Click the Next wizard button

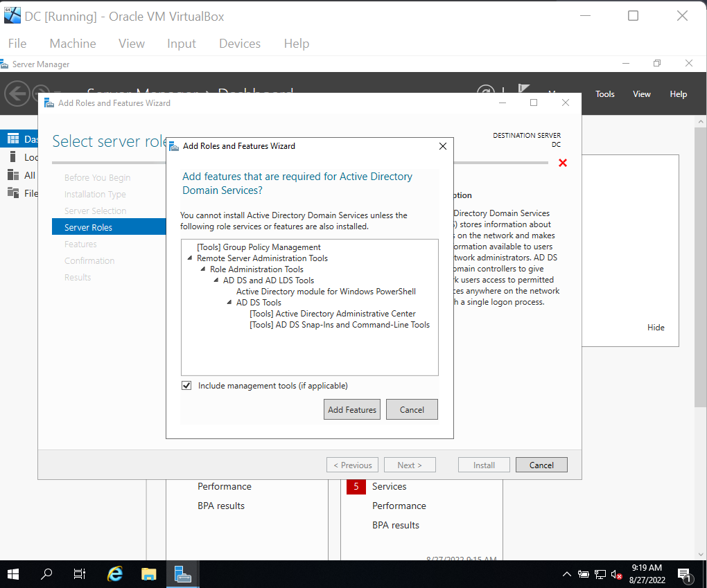click(410, 465)
